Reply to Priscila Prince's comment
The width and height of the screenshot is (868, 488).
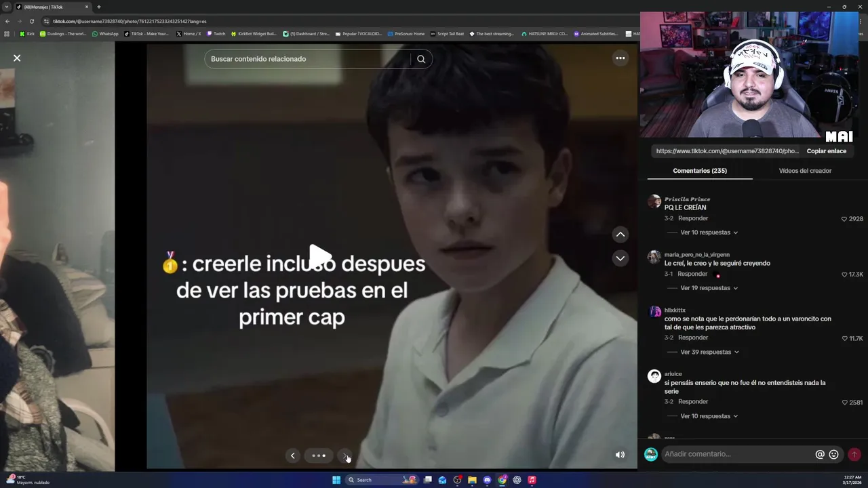(693, 218)
